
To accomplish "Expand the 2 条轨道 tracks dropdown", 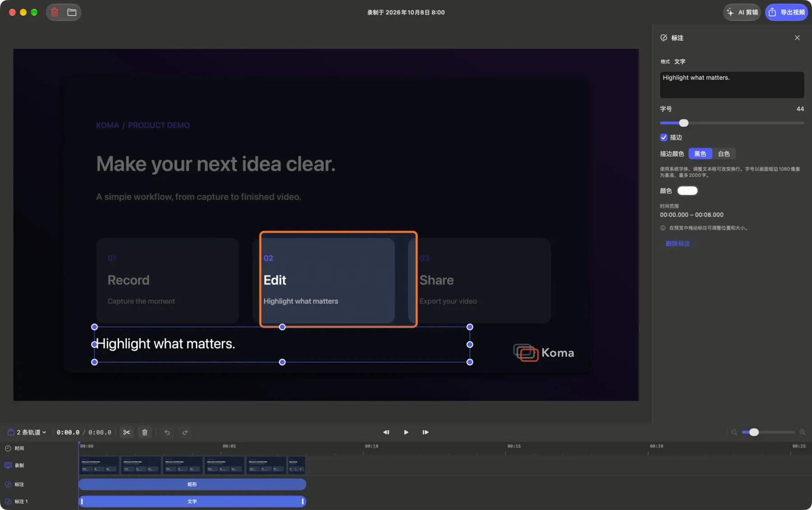I will 27,432.
